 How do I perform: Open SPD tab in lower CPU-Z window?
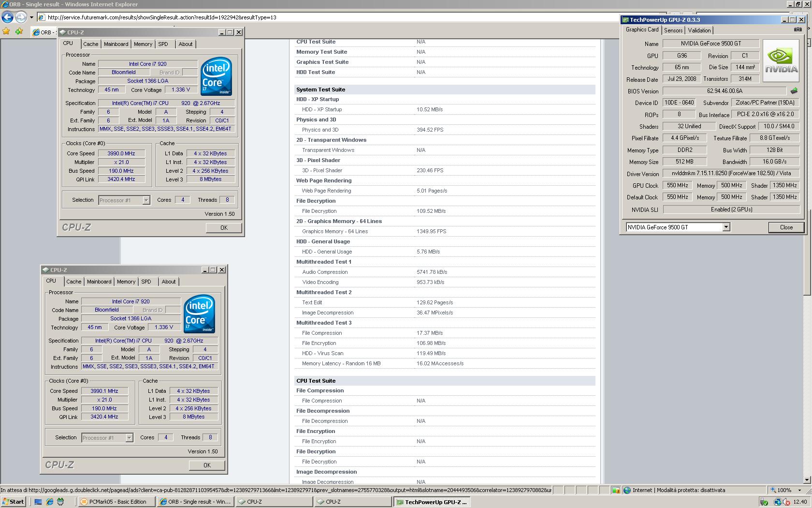pos(146,282)
